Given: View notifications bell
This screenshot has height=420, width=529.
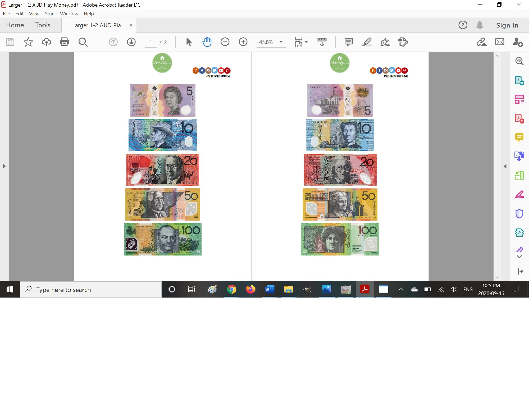Looking at the screenshot, I should tap(480, 25).
